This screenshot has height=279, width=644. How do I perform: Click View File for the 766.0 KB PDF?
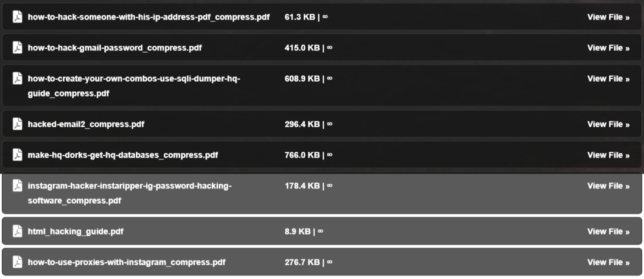point(608,155)
